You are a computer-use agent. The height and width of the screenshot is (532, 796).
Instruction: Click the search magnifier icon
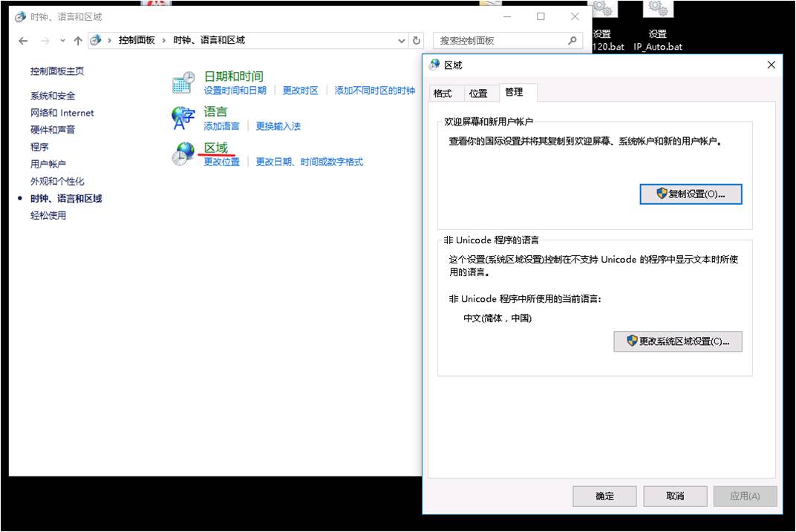coord(572,40)
